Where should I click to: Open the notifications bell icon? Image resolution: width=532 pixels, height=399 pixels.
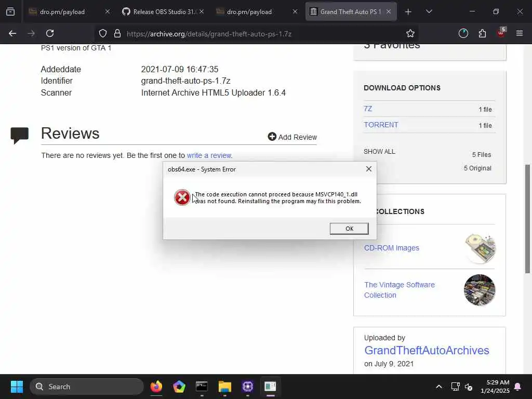coord(518,387)
